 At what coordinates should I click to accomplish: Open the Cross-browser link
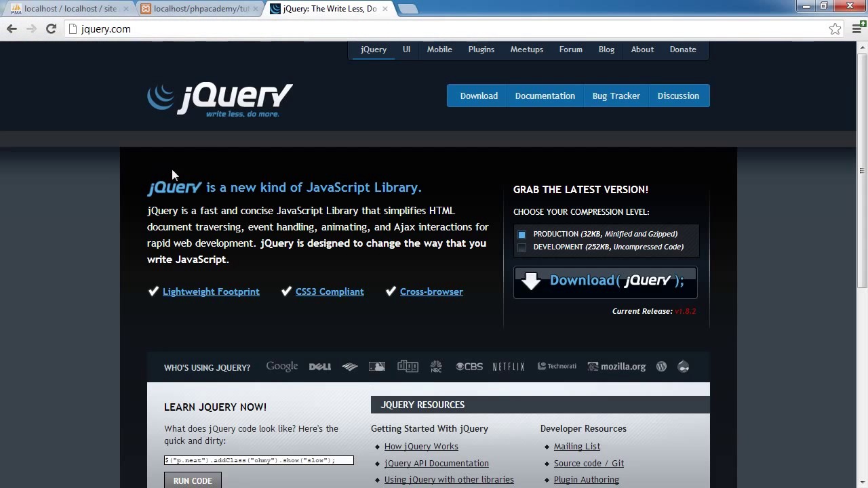click(431, 291)
